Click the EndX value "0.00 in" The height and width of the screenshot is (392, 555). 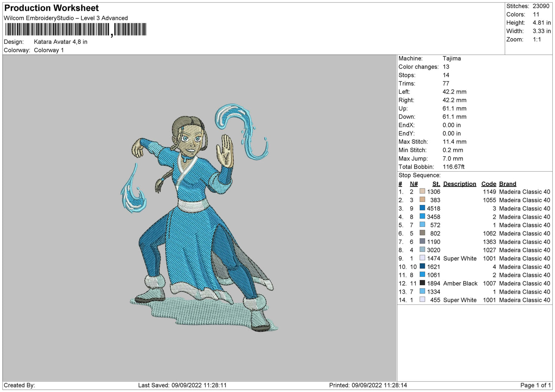point(452,125)
